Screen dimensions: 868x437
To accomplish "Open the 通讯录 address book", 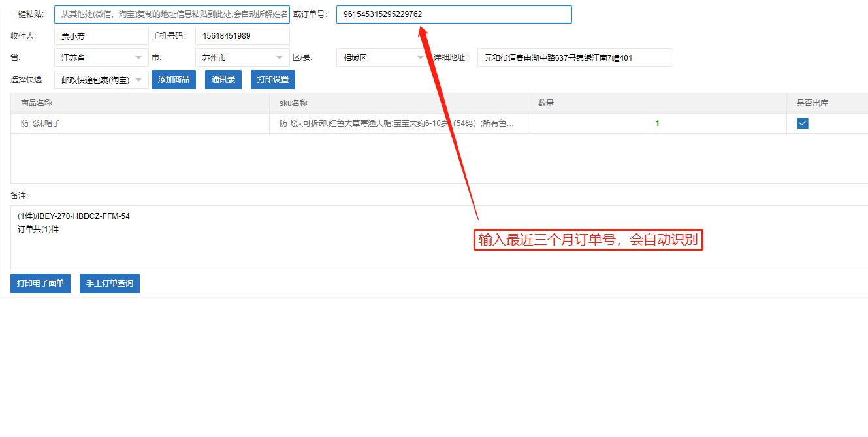I will 223,80.
